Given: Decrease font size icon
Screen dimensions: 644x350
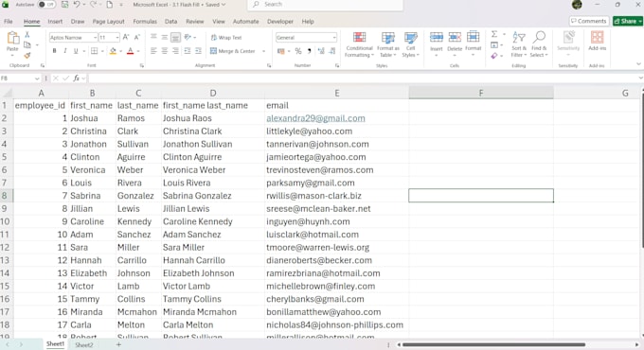Looking at the screenshot, I should click(137, 37).
